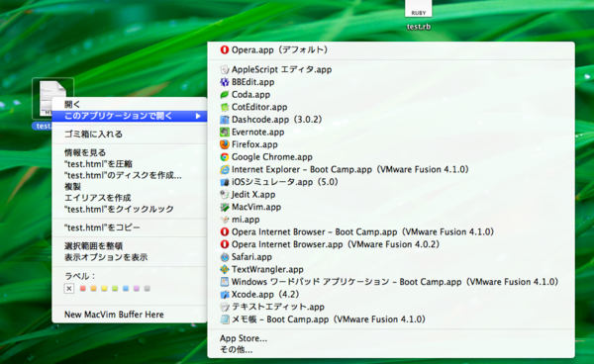Click the TextWrangler icon
Screen dimensions: 594x364
click(225, 269)
